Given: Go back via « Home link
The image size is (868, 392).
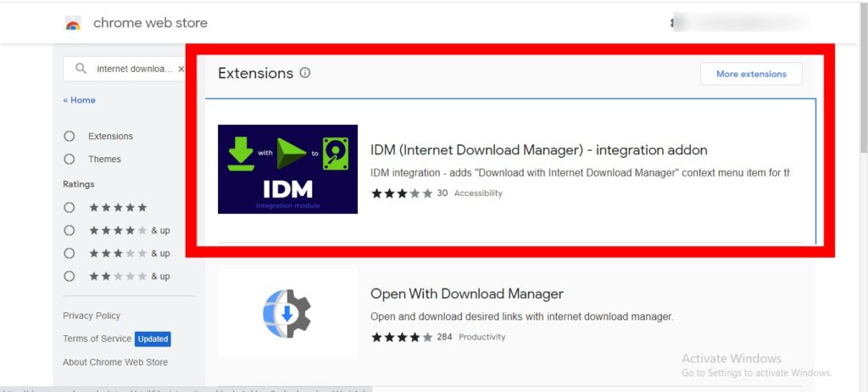Looking at the screenshot, I should pos(79,100).
